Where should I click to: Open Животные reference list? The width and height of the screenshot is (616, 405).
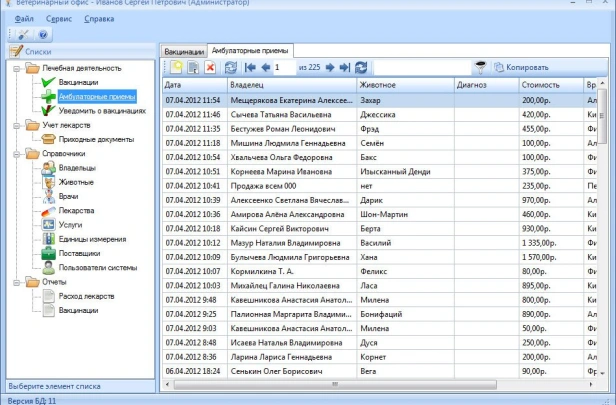coord(76,183)
